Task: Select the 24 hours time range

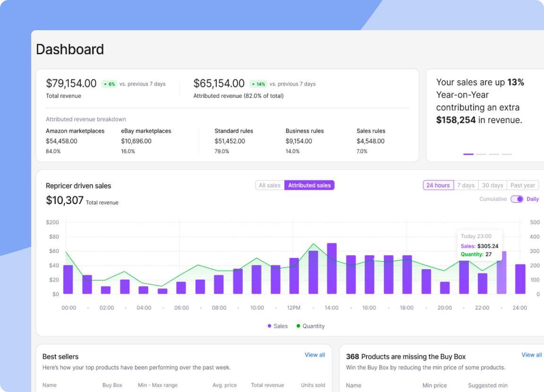Action: (x=438, y=185)
